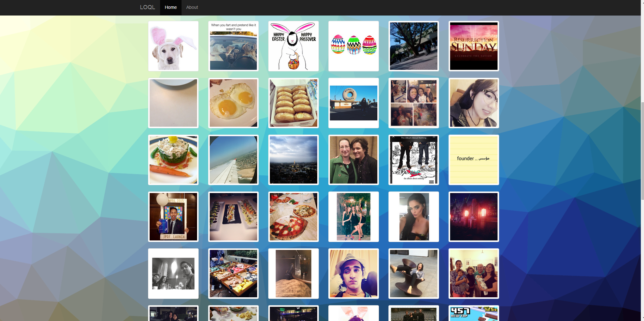Select the Home tab in navbar

tap(171, 7)
